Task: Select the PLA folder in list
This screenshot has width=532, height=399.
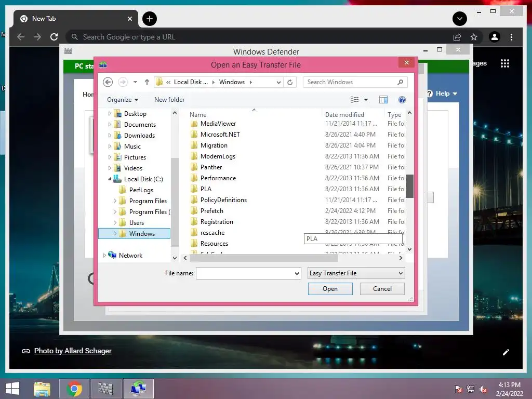Action: pos(206,189)
